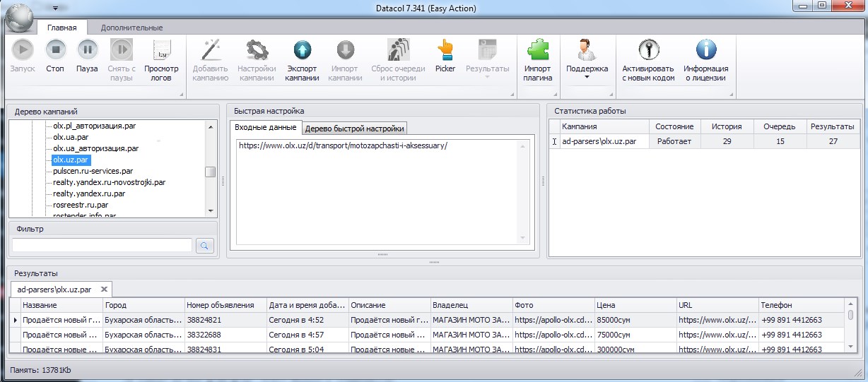This screenshot has height=382, width=868.
Task: Close the ad-parsers\olx.uz.par results tab
Action: pyautogui.click(x=104, y=290)
